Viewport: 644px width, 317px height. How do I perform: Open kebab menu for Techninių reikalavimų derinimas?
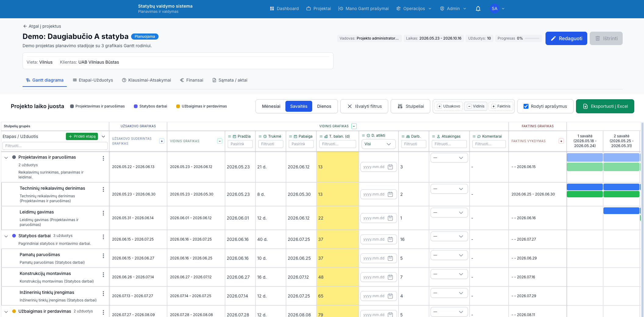[x=103, y=189]
